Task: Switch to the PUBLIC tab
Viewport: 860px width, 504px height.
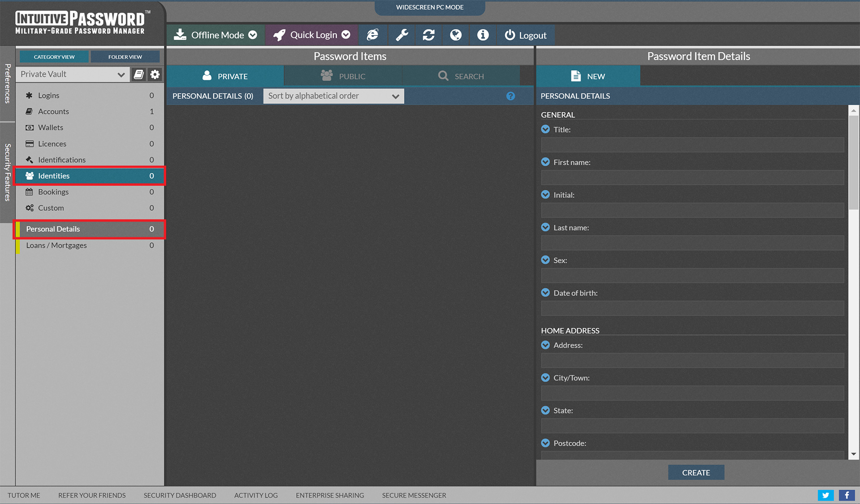Action: coord(343,76)
